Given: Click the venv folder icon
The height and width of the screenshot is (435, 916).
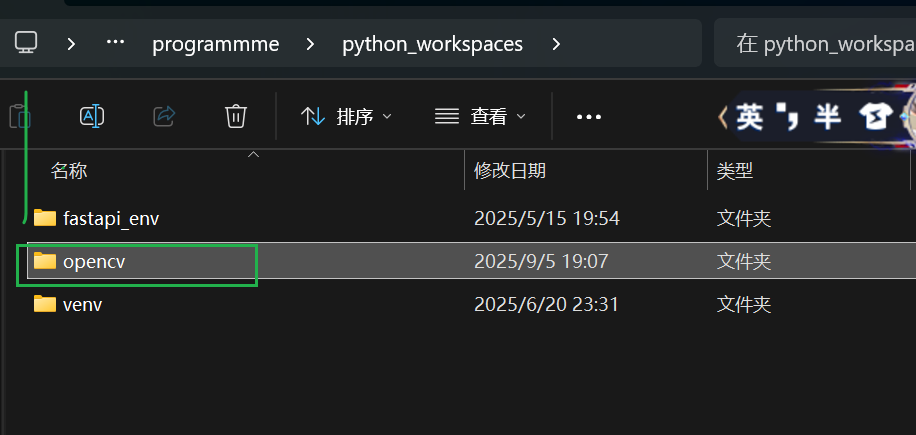Looking at the screenshot, I should pos(44,304).
